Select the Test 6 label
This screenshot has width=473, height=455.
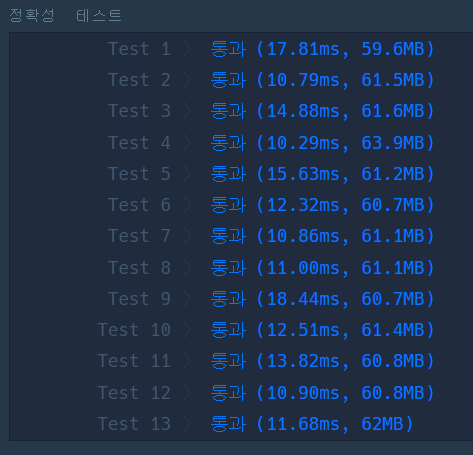click(139, 205)
